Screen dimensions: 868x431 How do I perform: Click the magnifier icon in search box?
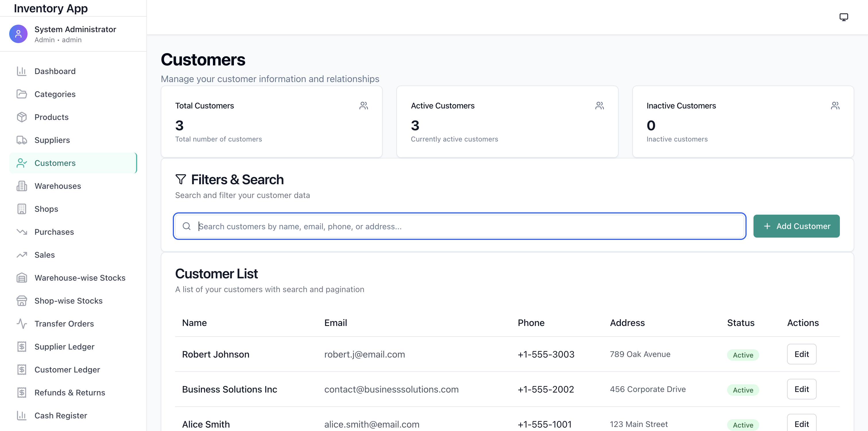pos(187,226)
